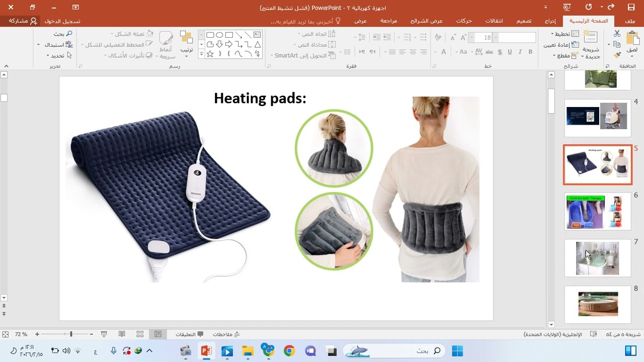This screenshot has width=644, height=362.
Task: Collapse the ribbon chevron
Action: click(6, 66)
